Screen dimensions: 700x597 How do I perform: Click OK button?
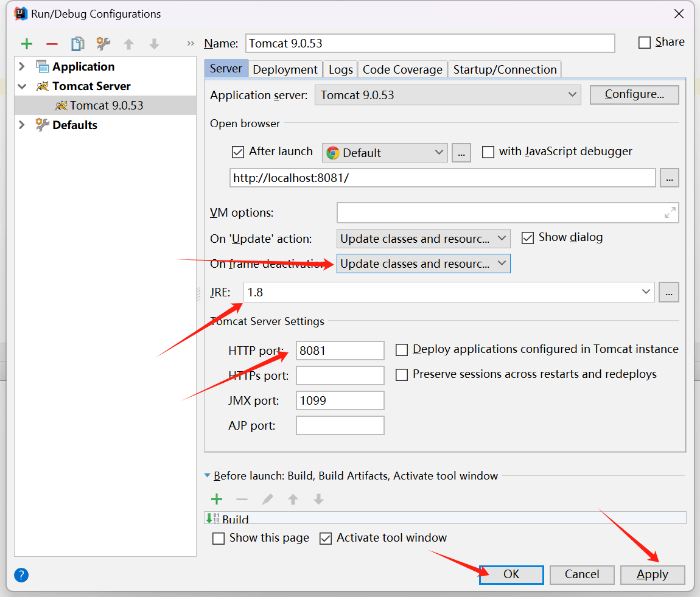pyautogui.click(x=511, y=574)
